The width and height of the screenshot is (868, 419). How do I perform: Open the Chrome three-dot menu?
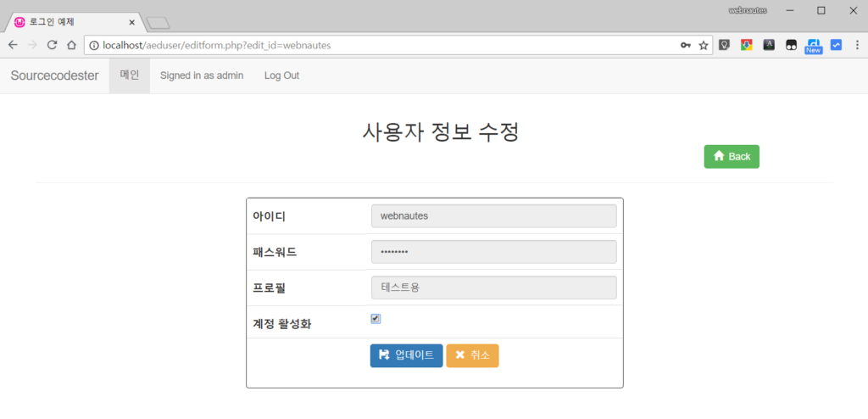point(855,45)
